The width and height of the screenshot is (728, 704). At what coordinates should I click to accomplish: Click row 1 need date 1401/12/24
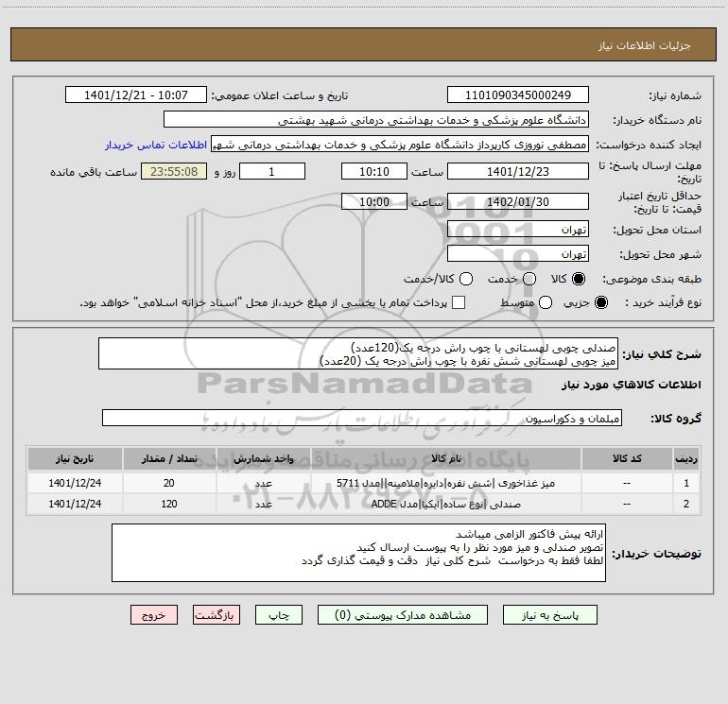tap(75, 483)
